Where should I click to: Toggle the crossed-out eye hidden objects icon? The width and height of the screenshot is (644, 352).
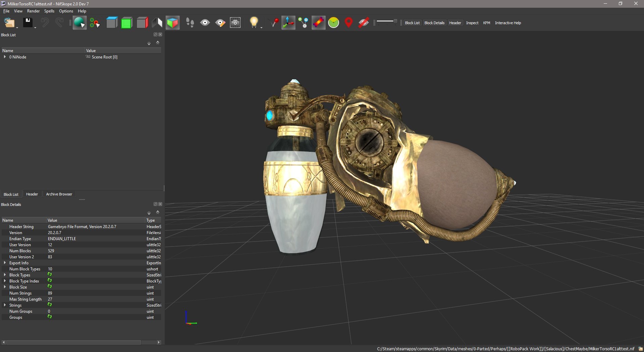(364, 23)
